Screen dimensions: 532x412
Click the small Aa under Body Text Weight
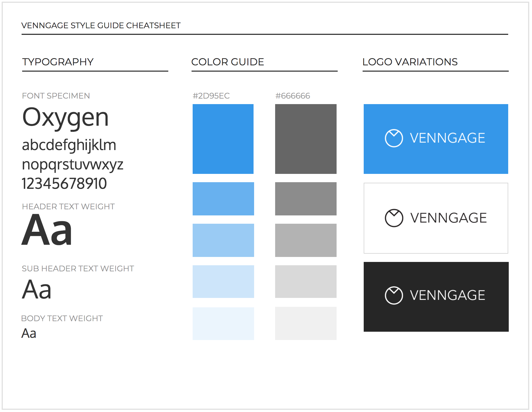pos(29,333)
